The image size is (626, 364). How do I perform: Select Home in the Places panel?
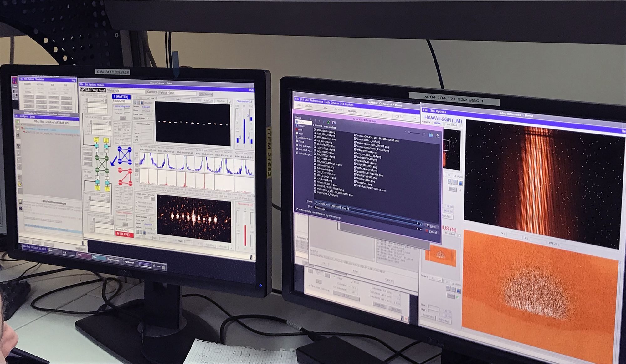[x=304, y=122]
